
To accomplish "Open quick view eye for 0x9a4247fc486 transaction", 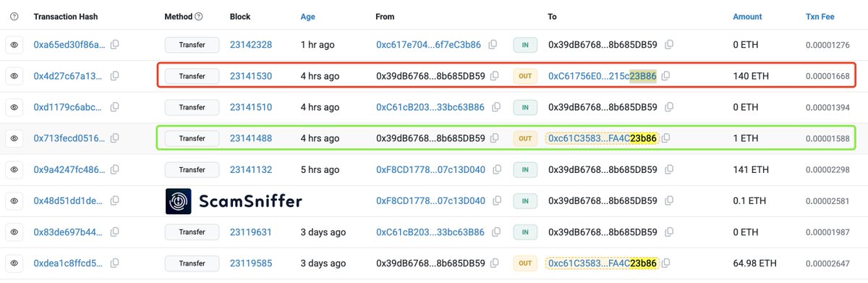I will pyautogui.click(x=13, y=169).
